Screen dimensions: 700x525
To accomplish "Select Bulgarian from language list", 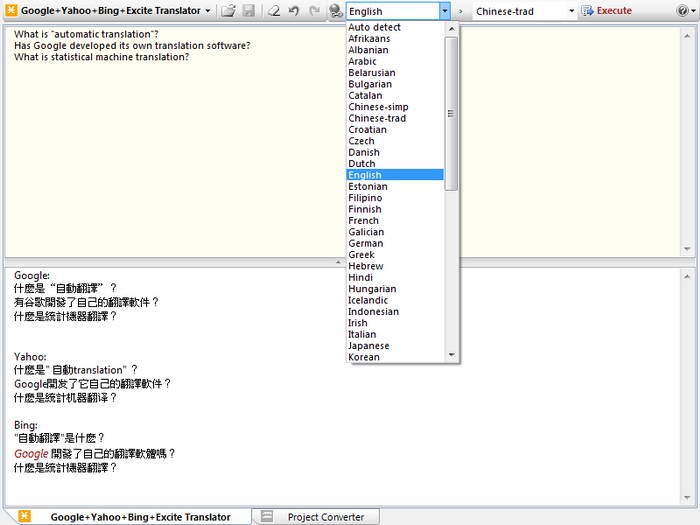I will [395, 84].
